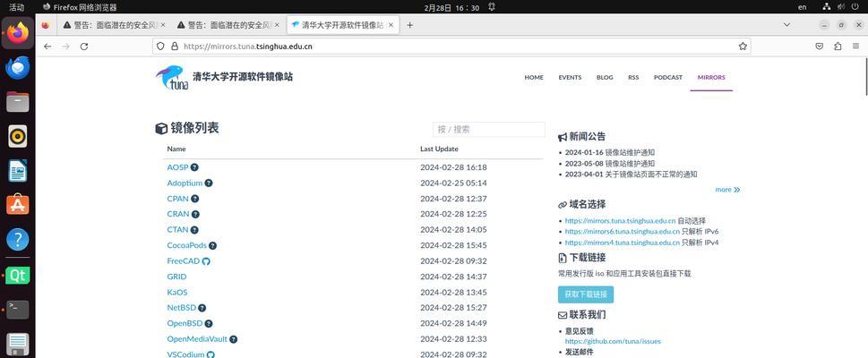Open the RSS navigation item
This screenshot has width=868, height=358.
pos(633,78)
